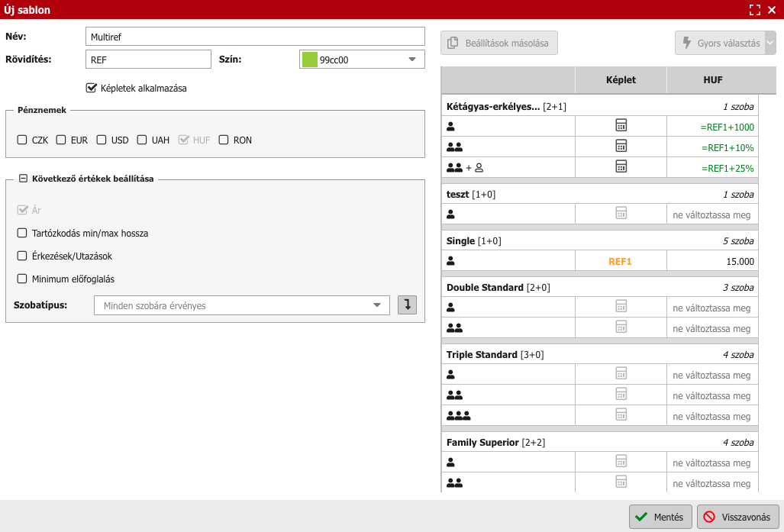Check Tartózkodás min/max hossza option
Screen dimensions: 784x532
[x=22, y=233]
